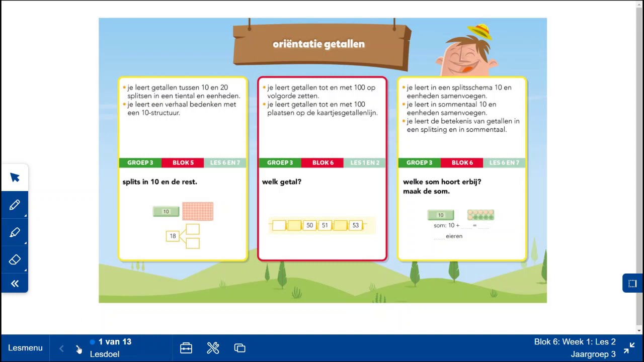Click the number card 53
This screenshot has height=362, width=644.
(x=356, y=225)
